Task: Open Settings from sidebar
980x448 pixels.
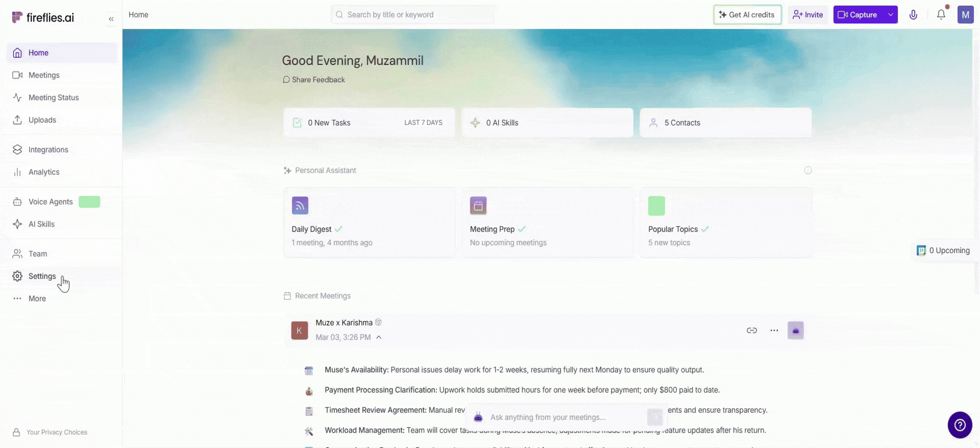Action: pos(62,276)
